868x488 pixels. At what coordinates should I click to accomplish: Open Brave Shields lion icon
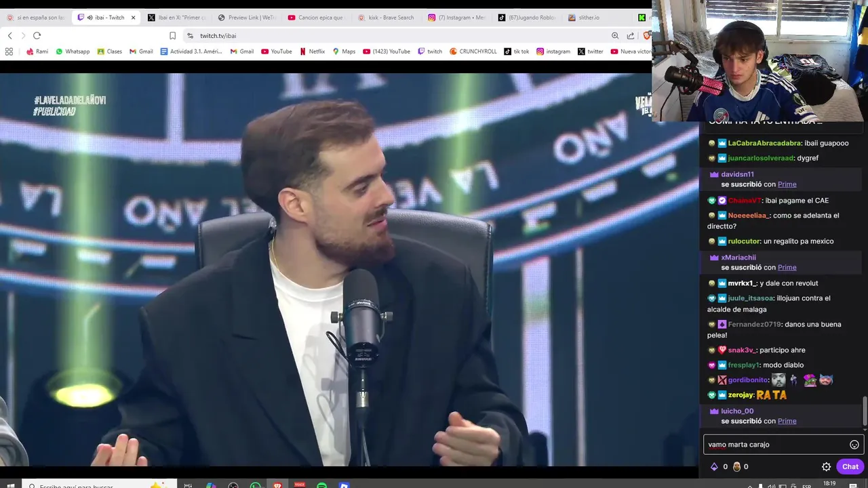coord(647,36)
